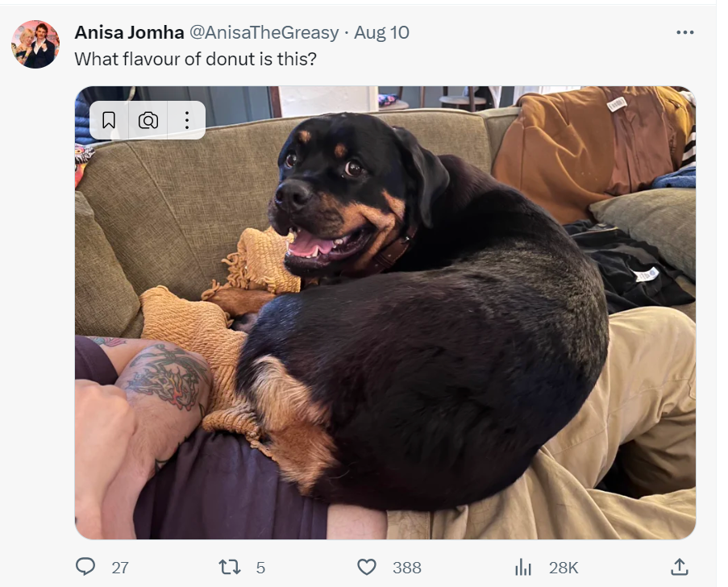Visit the Anisa Jomha display name link

click(x=129, y=32)
